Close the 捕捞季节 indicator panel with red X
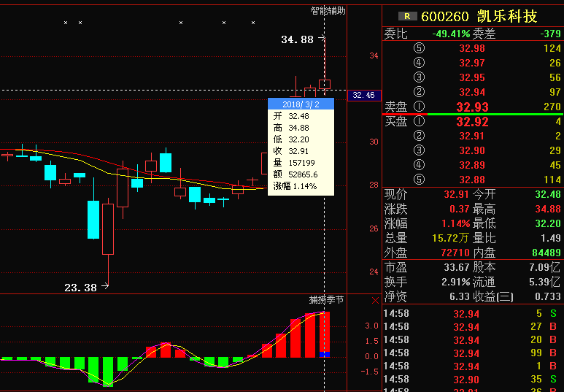 tap(375, 300)
